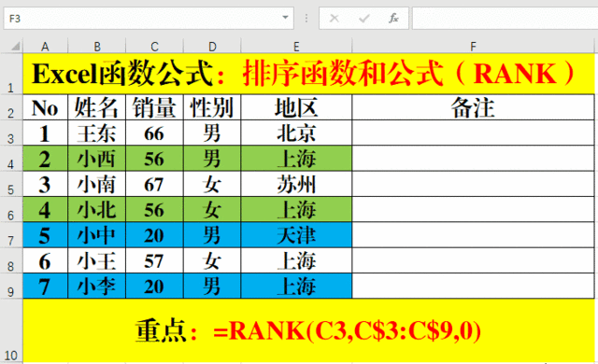Image resolution: width=598 pixels, height=364 pixels.
Task: Click the No header cell
Action: (x=46, y=107)
